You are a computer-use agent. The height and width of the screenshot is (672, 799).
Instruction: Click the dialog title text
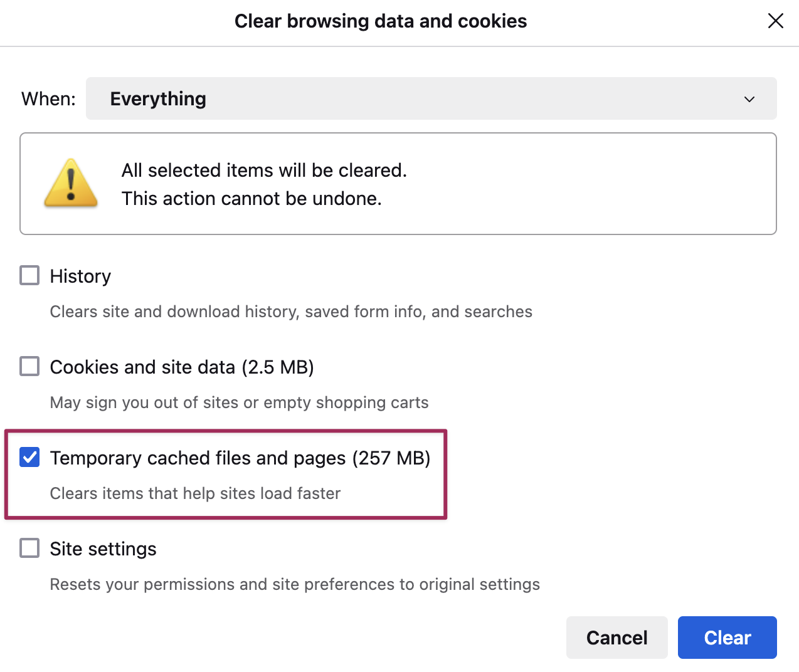[380, 21]
